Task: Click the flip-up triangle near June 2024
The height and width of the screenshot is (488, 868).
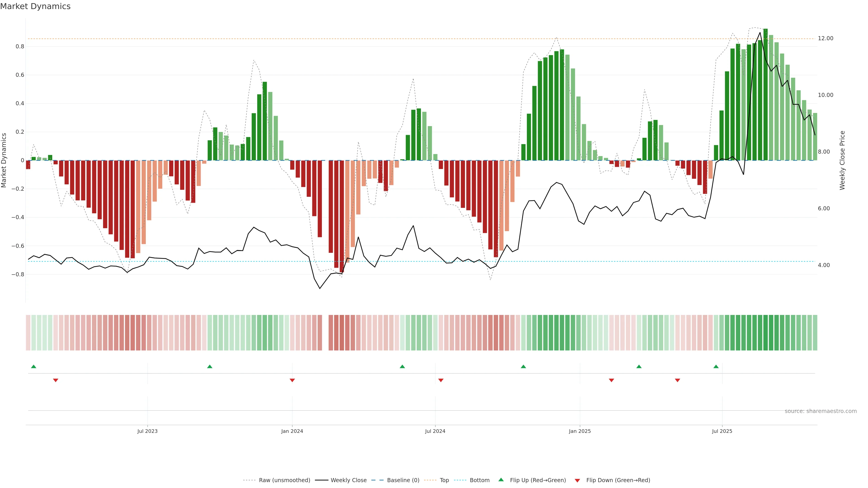Action: [x=402, y=366]
